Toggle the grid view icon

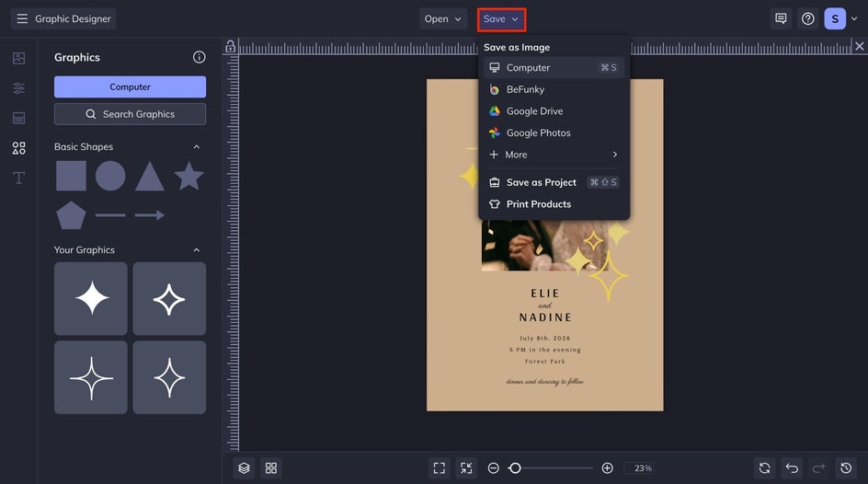(271, 468)
